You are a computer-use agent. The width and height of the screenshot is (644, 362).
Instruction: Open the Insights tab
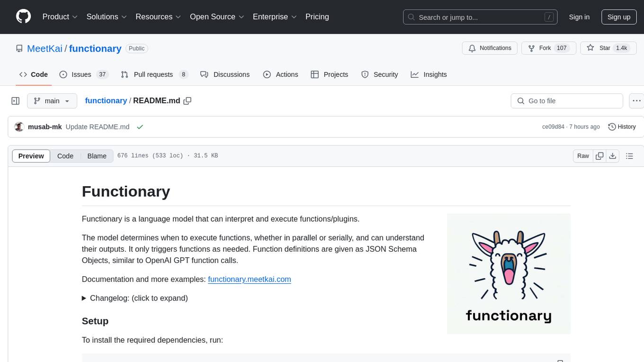[x=429, y=74]
